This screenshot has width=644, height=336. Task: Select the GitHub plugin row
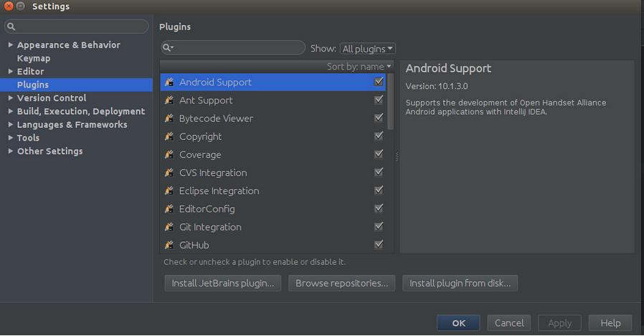[273, 245]
